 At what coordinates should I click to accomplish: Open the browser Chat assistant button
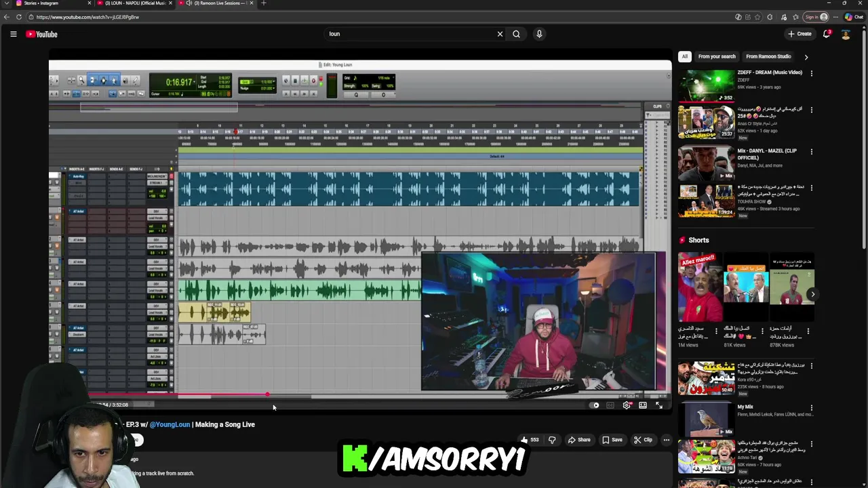[x=853, y=17]
